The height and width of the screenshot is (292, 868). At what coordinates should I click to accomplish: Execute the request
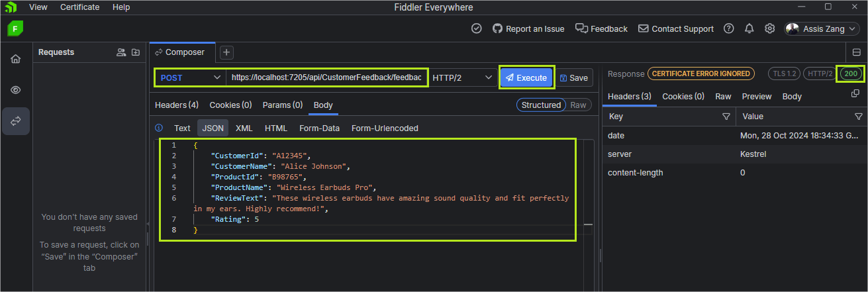click(x=526, y=77)
